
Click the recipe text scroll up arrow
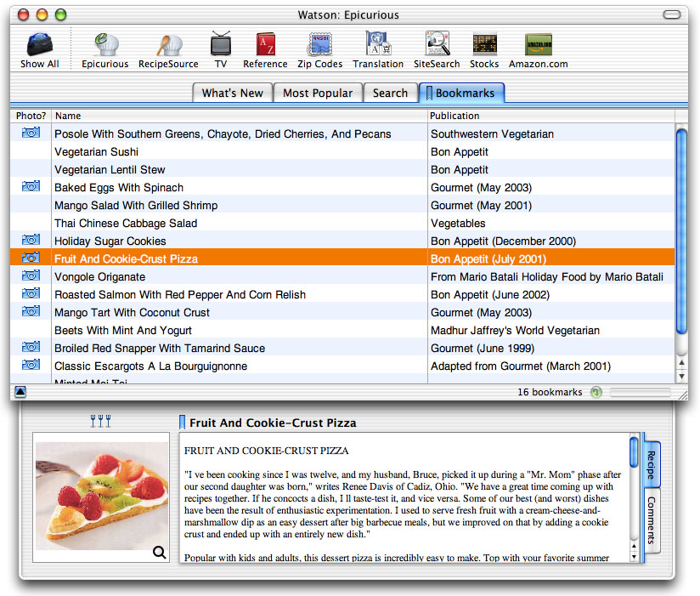(x=634, y=547)
